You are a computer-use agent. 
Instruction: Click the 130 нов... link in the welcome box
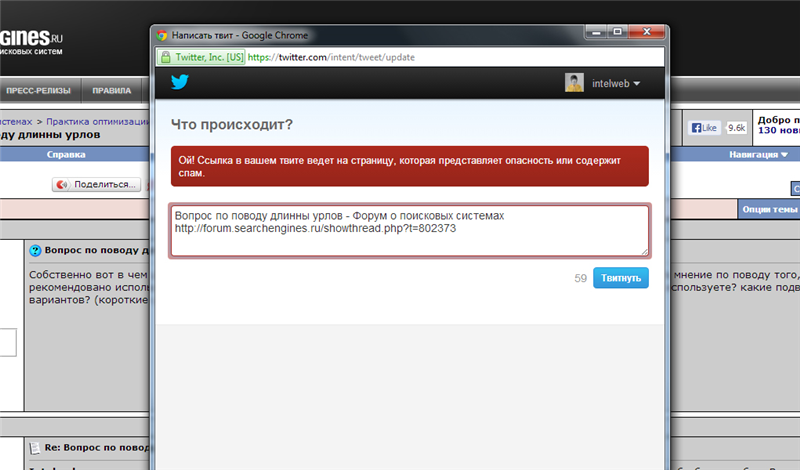pos(779,131)
